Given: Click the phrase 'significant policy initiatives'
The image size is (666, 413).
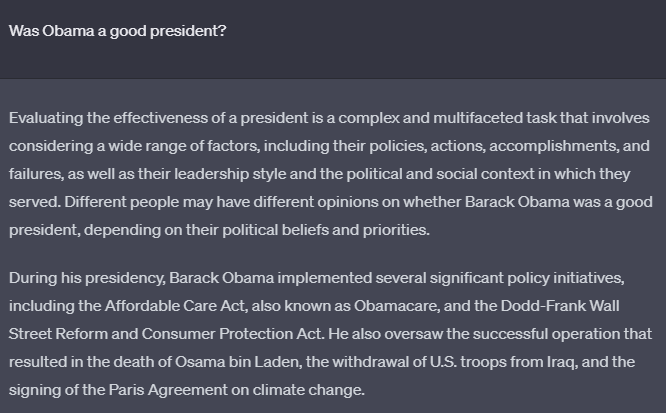Looking at the screenshot, I should point(526,278).
